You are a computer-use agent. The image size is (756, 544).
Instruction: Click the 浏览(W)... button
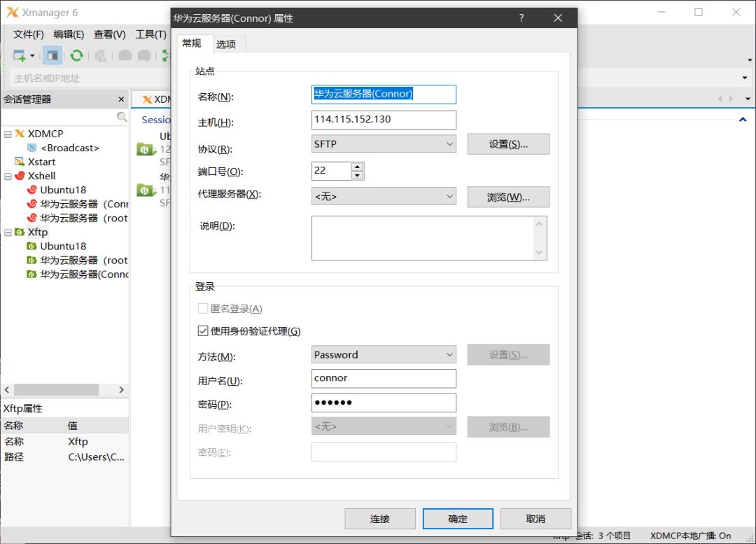tap(508, 197)
